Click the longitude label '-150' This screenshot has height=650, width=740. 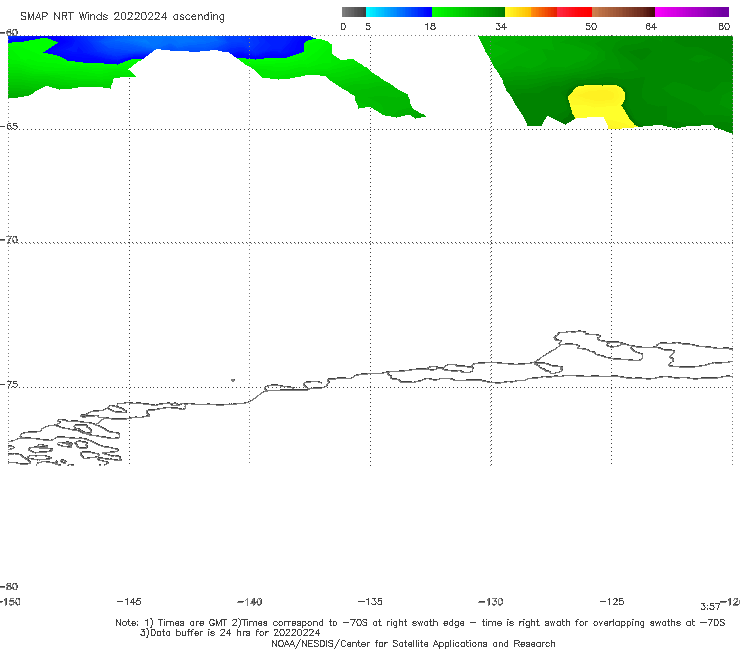pyautogui.click(x=10, y=601)
